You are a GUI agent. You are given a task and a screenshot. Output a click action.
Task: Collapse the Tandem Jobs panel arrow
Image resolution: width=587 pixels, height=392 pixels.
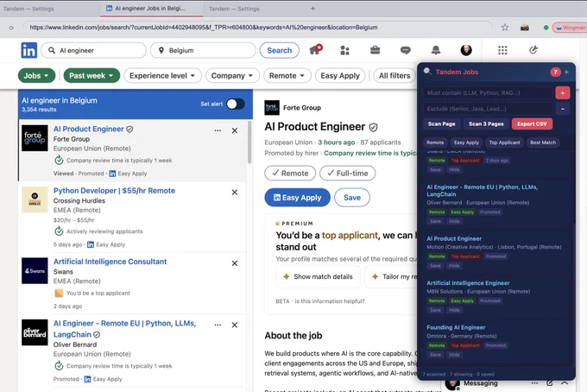coord(567,72)
